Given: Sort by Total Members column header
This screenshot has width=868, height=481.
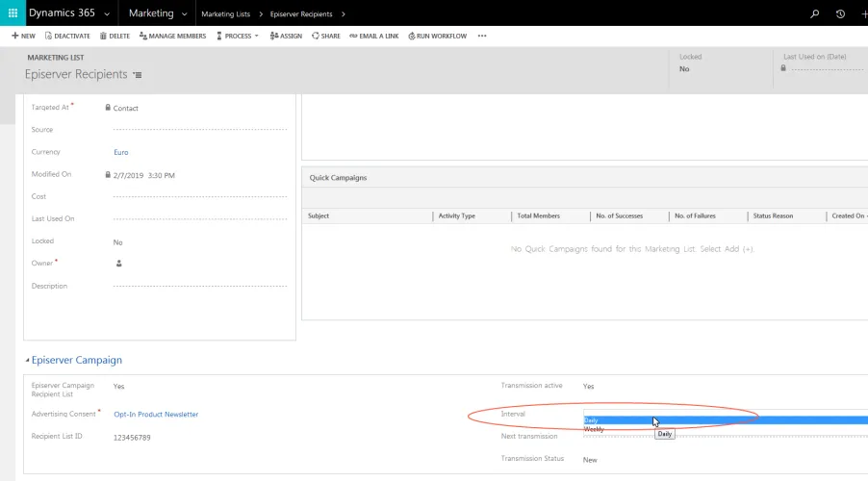Looking at the screenshot, I should 538,215.
